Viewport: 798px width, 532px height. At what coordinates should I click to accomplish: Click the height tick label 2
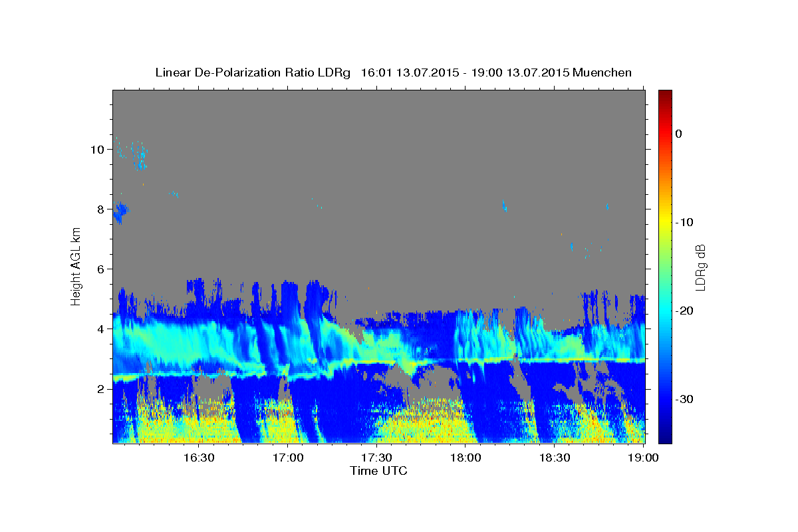point(100,389)
